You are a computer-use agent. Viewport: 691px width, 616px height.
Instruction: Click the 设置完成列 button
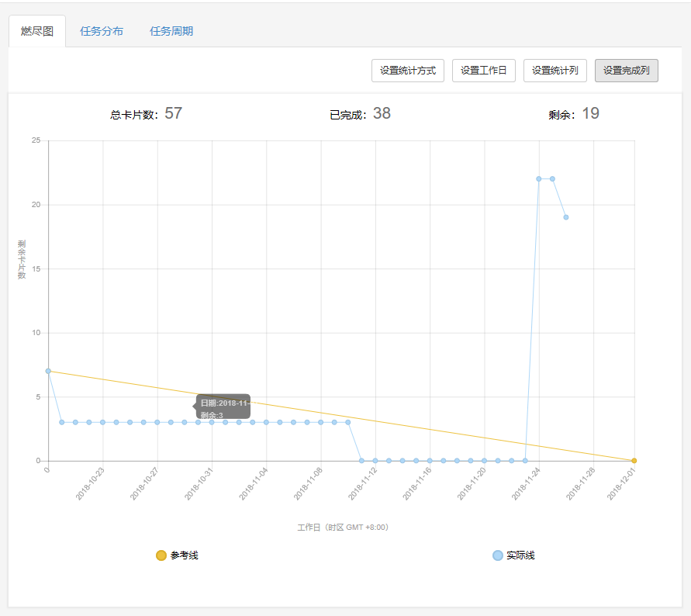point(626,71)
